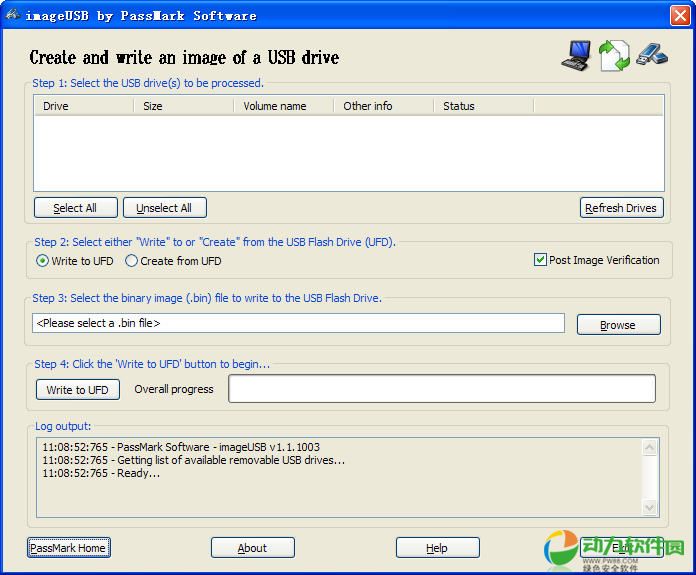Click the Drive column header
The width and height of the screenshot is (696, 575).
click(x=83, y=106)
